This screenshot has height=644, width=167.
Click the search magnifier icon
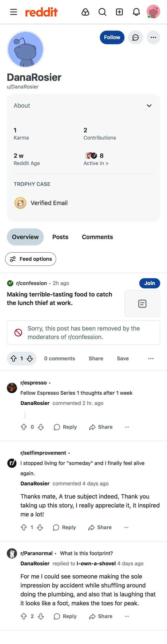click(102, 12)
